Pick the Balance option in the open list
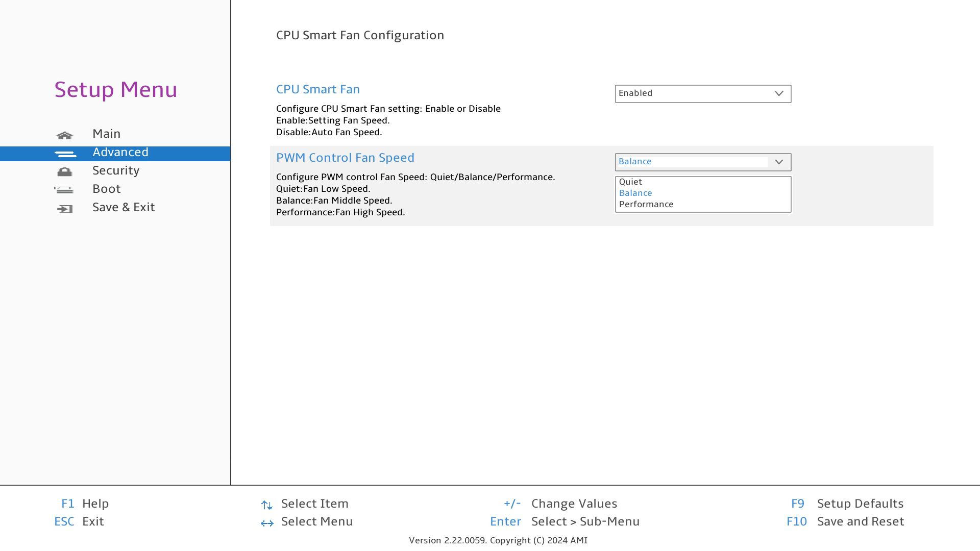The height and width of the screenshot is (551, 980). [x=635, y=193]
